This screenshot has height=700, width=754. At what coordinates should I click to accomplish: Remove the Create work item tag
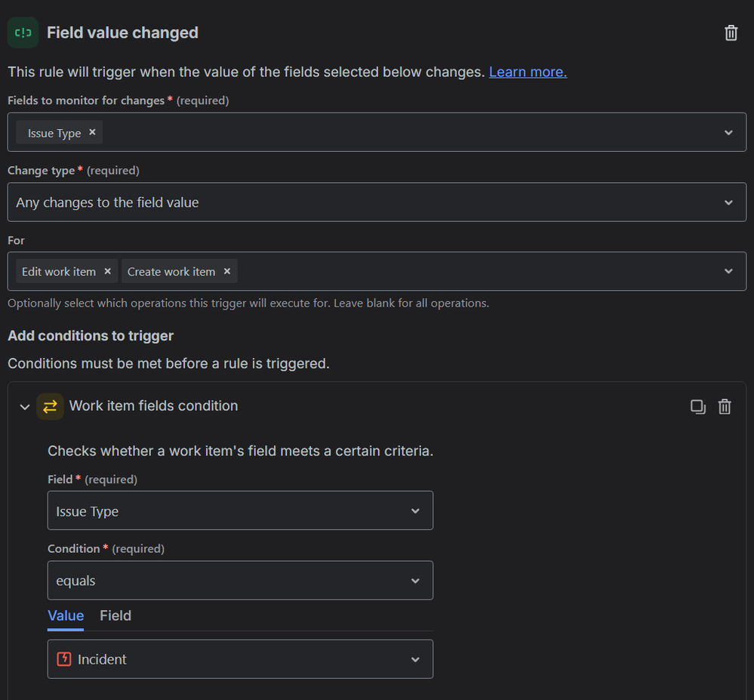pyautogui.click(x=226, y=271)
